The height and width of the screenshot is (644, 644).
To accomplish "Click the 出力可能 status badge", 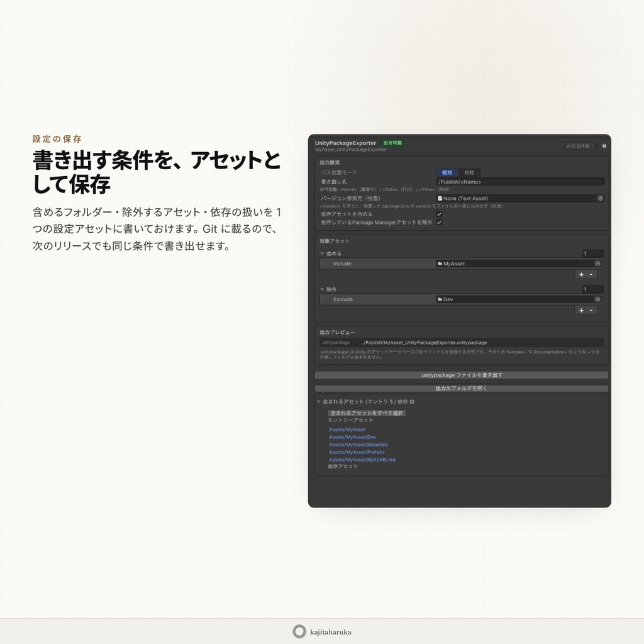I will click(392, 143).
